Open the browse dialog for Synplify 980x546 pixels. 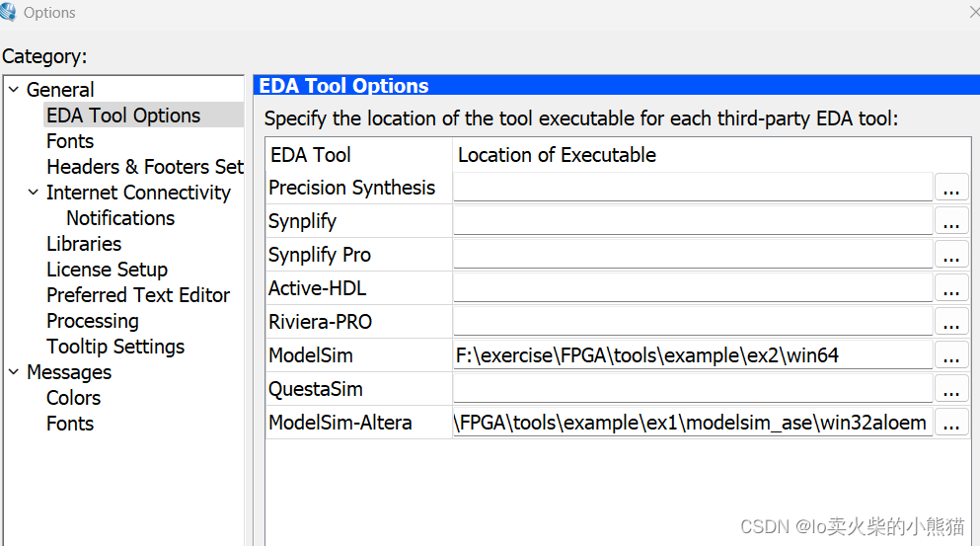click(951, 221)
